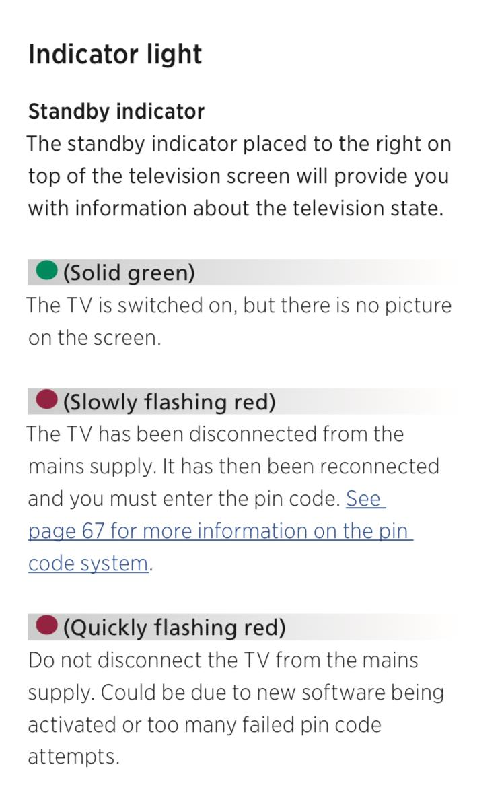
Task: Click the line "activated or too many failed pin code"
Action: (x=205, y=724)
